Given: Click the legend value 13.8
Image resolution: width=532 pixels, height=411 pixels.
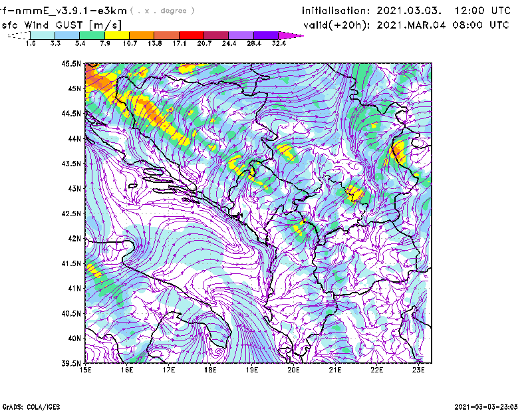Looking at the screenshot, I should pos(155,43).
